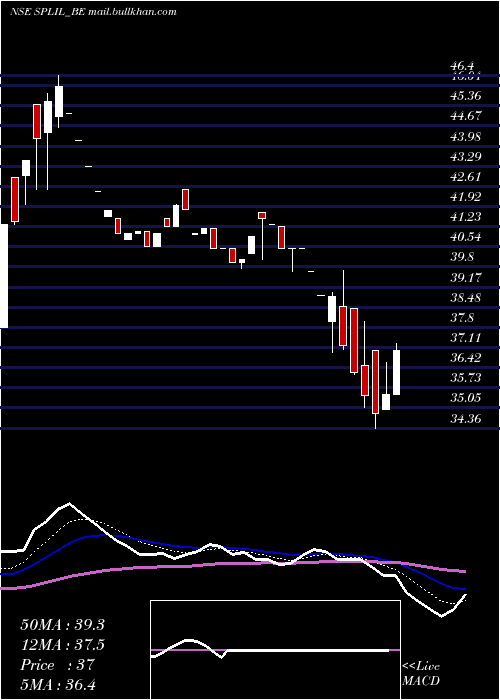Click the 5MA : 36.4 reading
The image size is (500, 700).
click(58, 685)
